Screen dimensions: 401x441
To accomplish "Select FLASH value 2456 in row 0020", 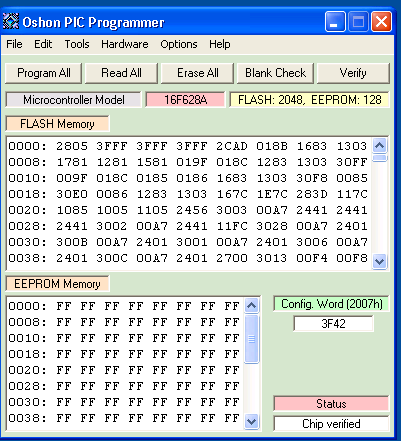I will point(192,210).
